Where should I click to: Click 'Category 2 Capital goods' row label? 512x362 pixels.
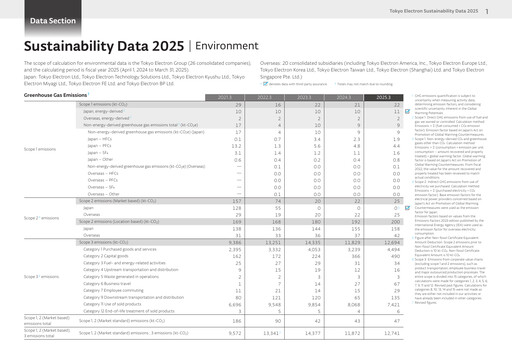click(x=106, y=256)
